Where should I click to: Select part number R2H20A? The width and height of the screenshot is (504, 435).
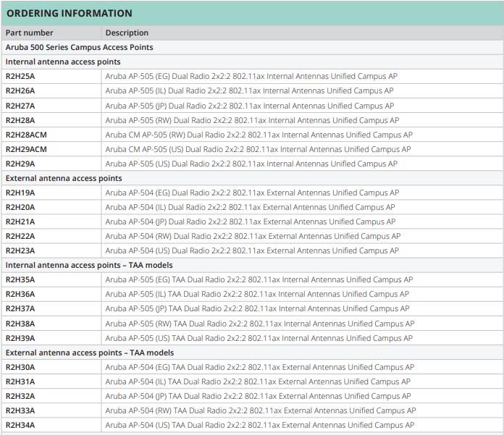point(20,207)
